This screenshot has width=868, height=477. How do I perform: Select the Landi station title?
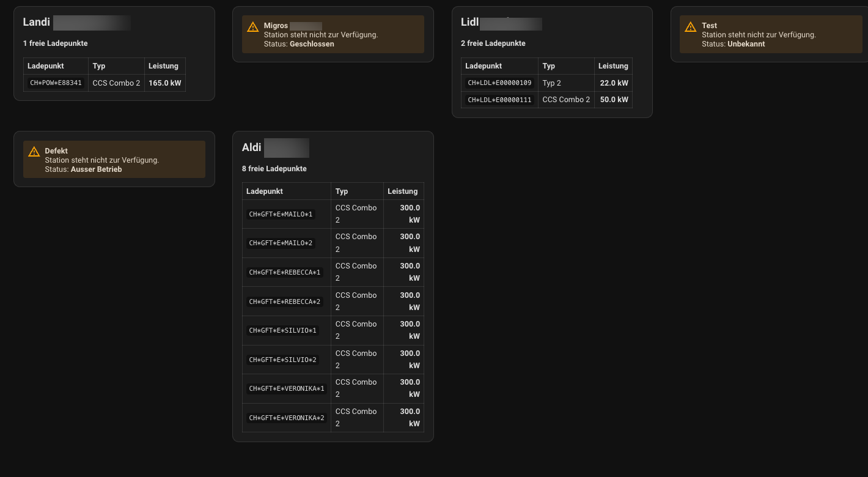pyautogui.click(x=37, y=22)
